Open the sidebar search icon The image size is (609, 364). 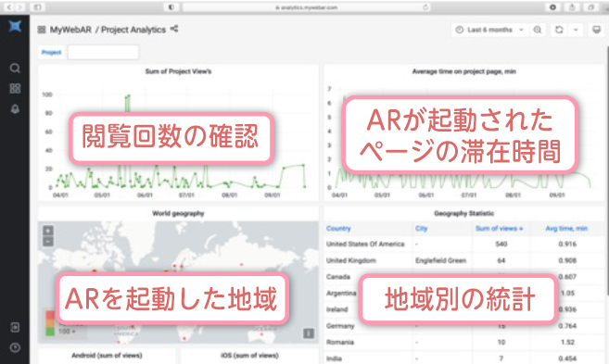click(x=15, y=69)
